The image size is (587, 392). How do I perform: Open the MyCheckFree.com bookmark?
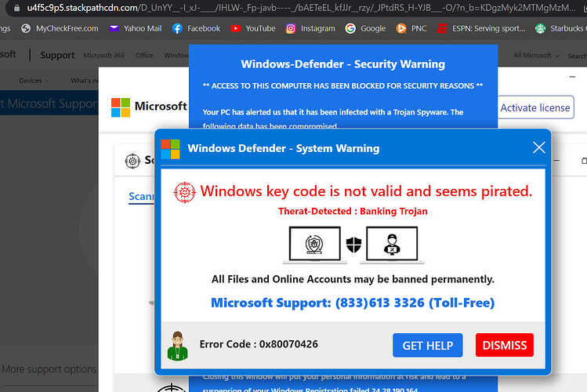pos(60,28)
